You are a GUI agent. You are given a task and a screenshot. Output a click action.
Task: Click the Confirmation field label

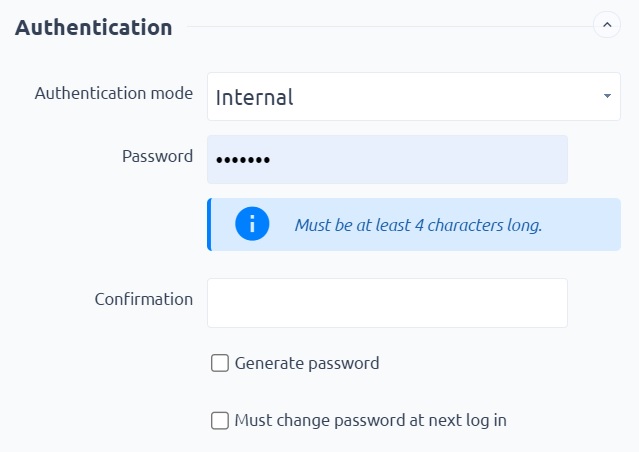coord(144,299)
